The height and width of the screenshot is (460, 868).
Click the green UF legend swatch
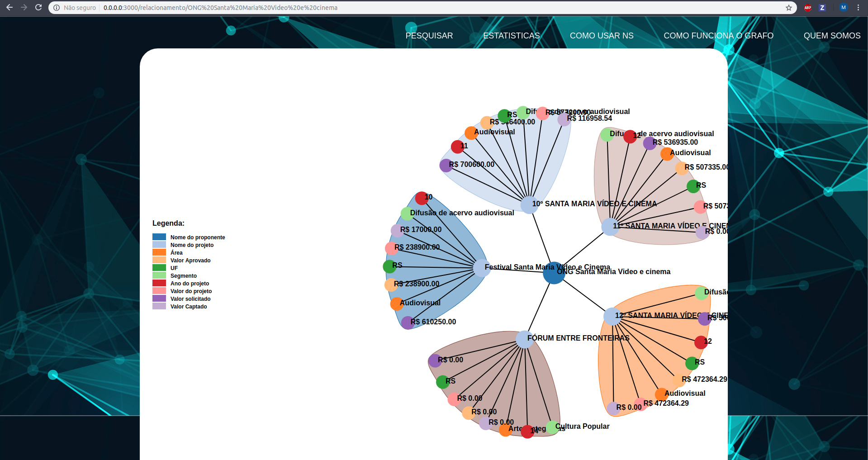(159, 268)
